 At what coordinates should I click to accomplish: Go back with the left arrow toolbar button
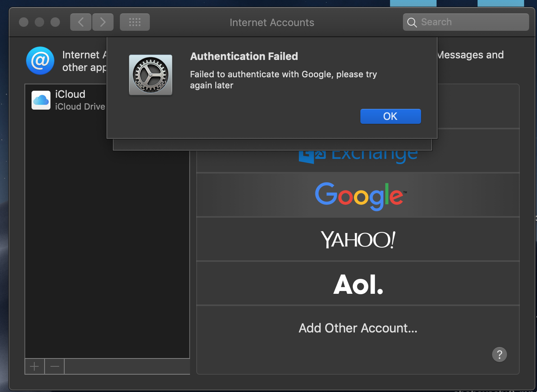coord(81,22)
